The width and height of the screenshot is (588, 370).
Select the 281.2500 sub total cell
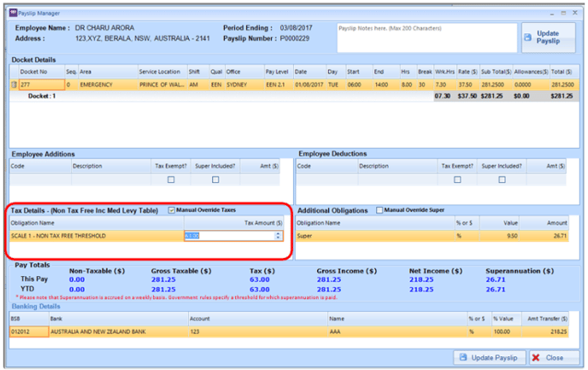click(496, 85)
